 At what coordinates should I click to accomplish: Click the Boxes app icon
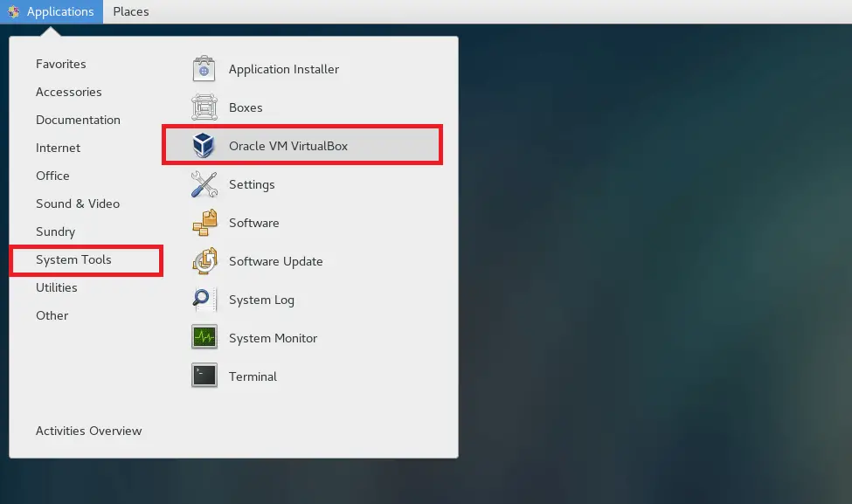click(204, 107)
